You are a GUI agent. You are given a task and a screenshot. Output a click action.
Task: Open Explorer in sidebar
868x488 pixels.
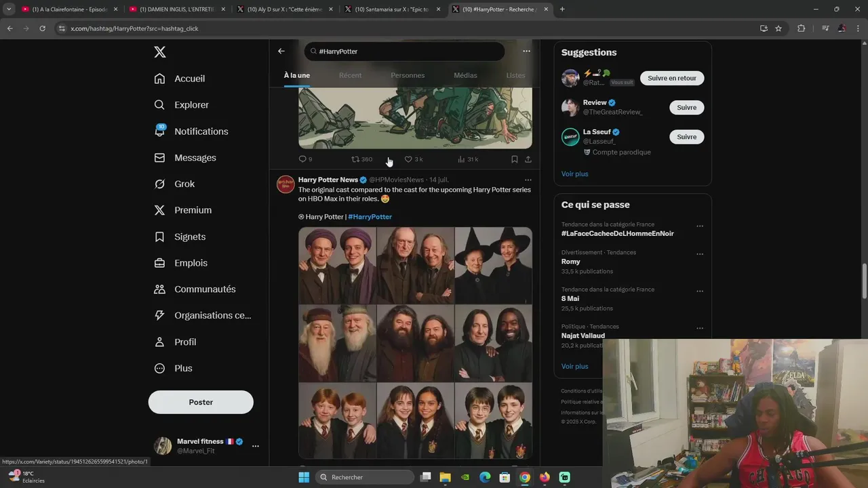182,105
